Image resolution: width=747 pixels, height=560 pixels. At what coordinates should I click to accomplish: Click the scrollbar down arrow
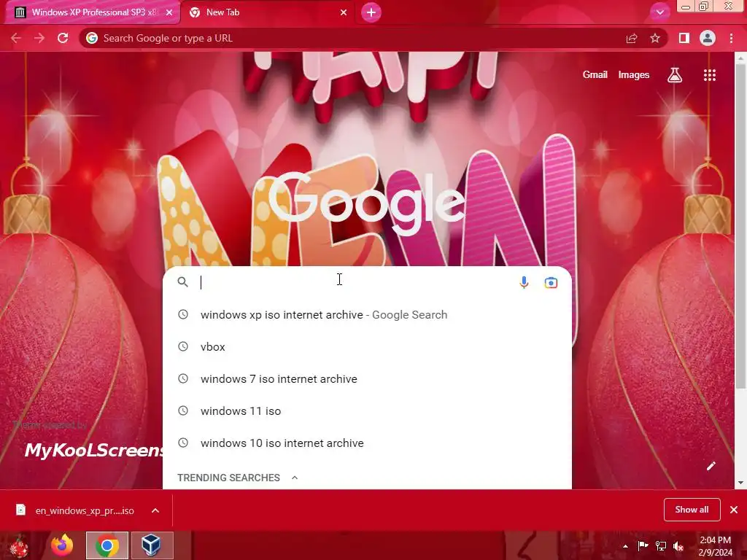(740, 483)
